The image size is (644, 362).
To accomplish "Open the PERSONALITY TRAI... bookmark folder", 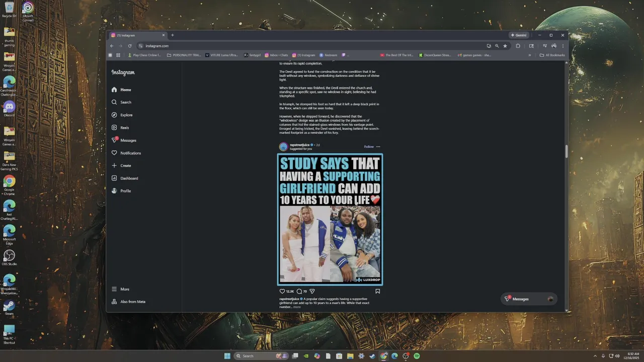I will point(184,55).
